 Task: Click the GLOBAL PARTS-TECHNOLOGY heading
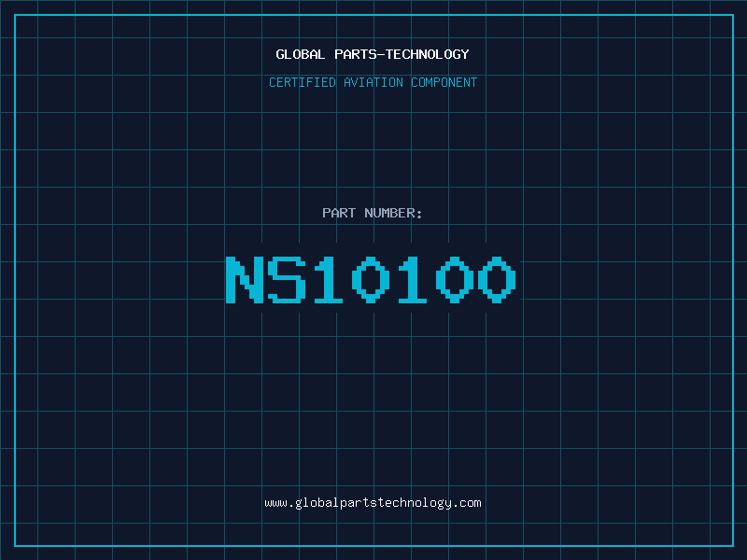pyautogui.click(x=373, y=54)
